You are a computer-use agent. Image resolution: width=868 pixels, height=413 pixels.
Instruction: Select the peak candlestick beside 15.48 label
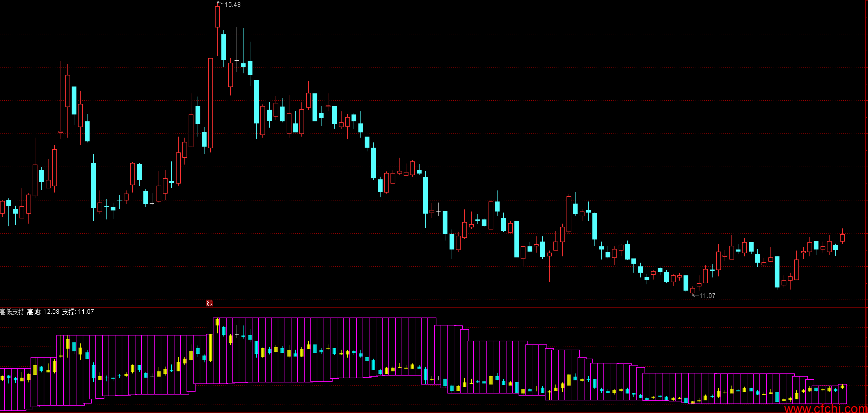[x=217, y=29]
